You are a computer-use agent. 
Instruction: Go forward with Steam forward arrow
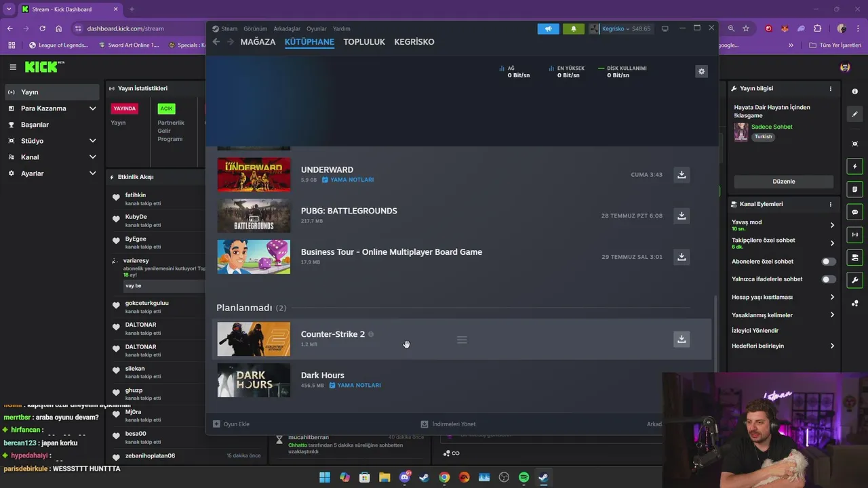coord(231,42)
